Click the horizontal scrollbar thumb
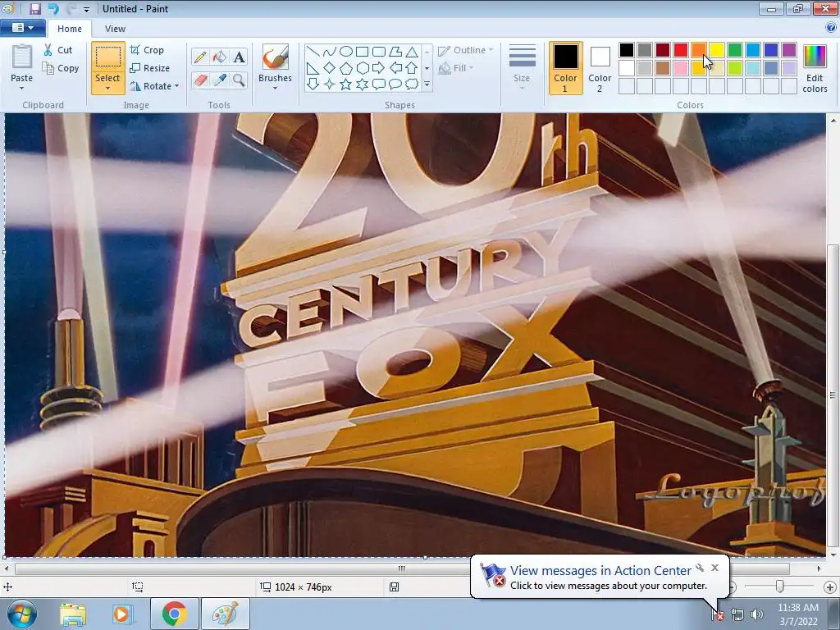This screenshot has height=630, width=840. [402, 568]
